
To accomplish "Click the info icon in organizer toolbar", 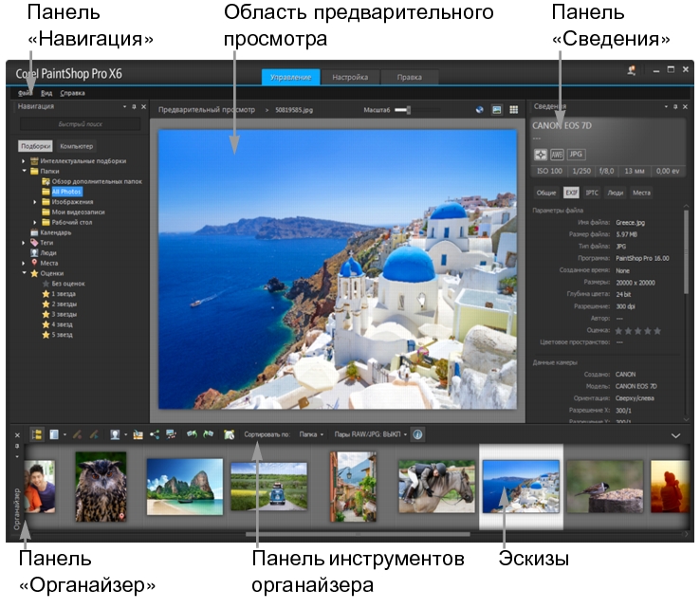I will [418, 434].
